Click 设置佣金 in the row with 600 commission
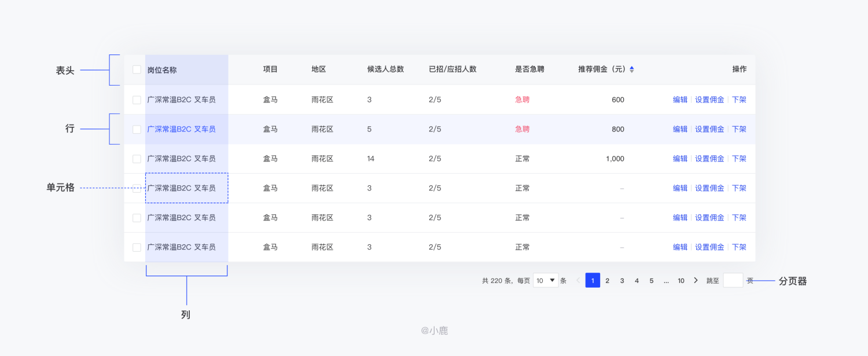Image resolution: width=868 pixels, height=356 pixels. point(709,100)
